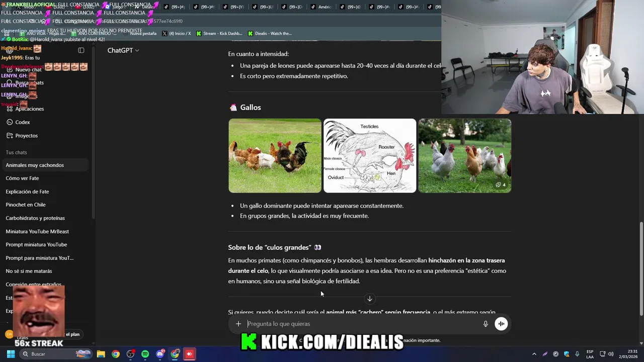Open the 'Stream - Kick Dashb...' bookmark
This screenshot has height=362, width=644.
219,34
